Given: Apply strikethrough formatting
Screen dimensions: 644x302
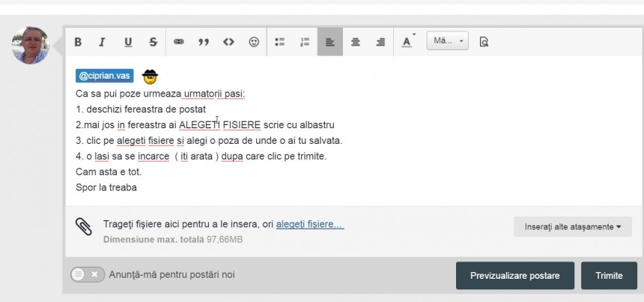Looking at the screenshot, I should (153, 42).
